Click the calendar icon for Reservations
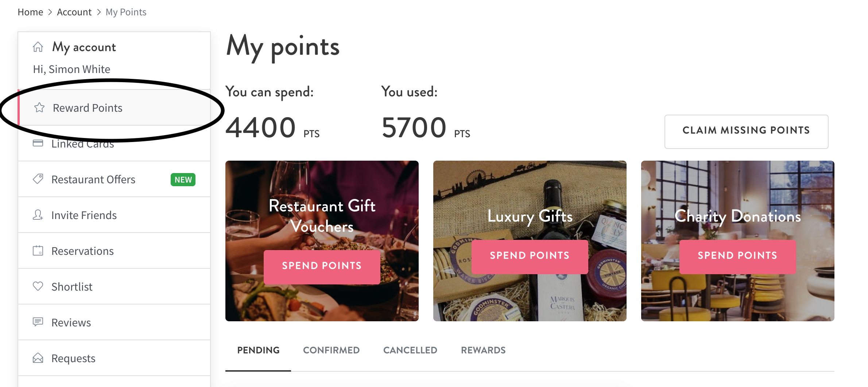 click(x=38, y=250)
